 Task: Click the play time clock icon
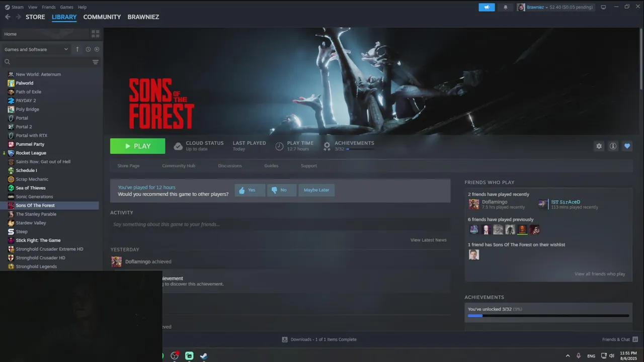279,146
